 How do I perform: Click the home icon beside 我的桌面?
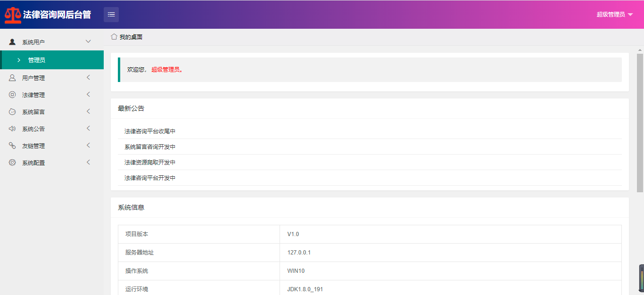[114, 36]
